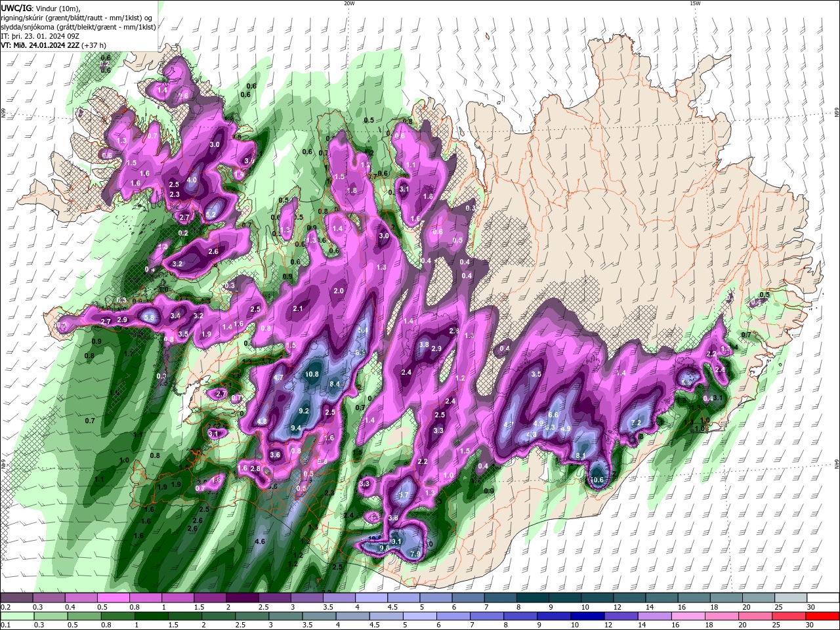Viewport: 840px width, 630px height.
Task: Click the 5.2 precipitation value on the map
Action: 211,214
